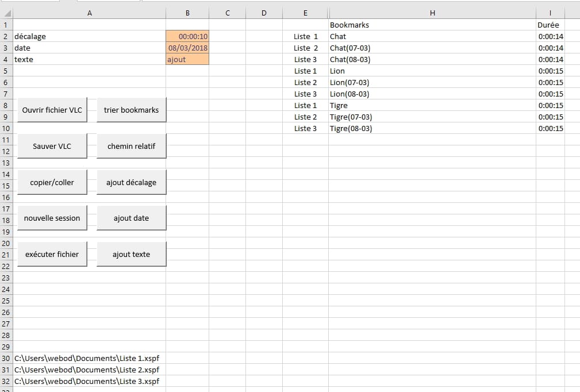The image size is (580, 392).
Task: Select the orange date cell 08/03/2018
Action: (x=187, y=48)
